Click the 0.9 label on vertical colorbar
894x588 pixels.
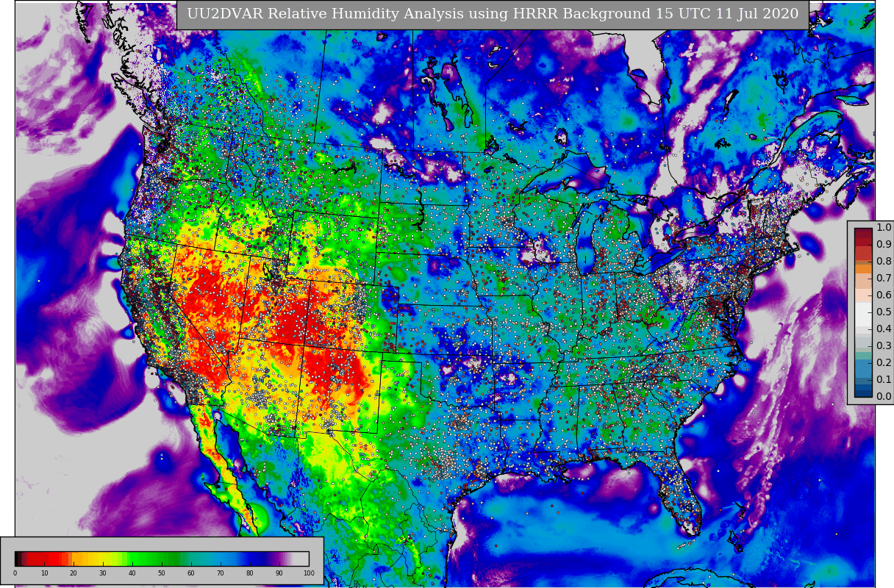click(x=884, y=244)
